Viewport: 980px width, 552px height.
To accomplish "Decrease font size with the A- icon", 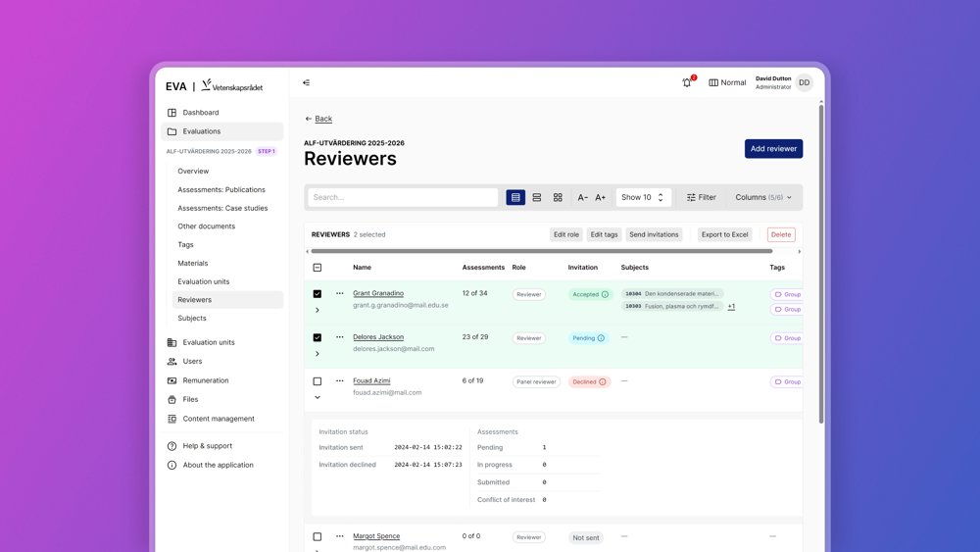I will [x=582, y=197].
